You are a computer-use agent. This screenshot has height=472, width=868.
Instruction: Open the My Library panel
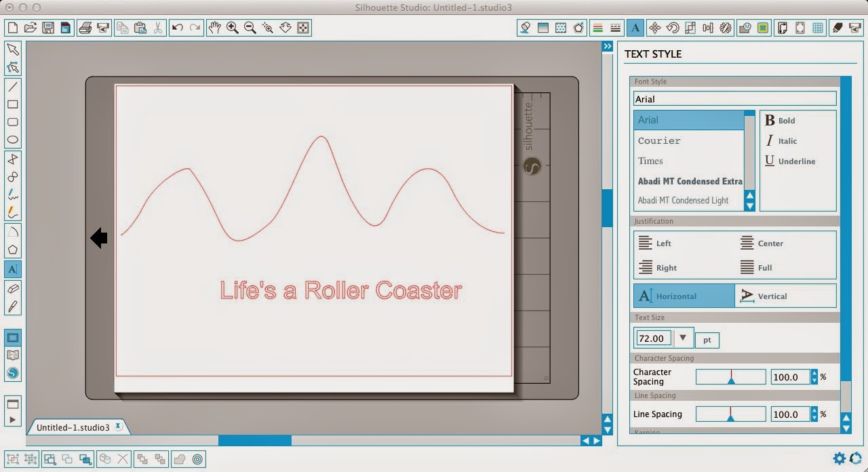click(13, 355)
